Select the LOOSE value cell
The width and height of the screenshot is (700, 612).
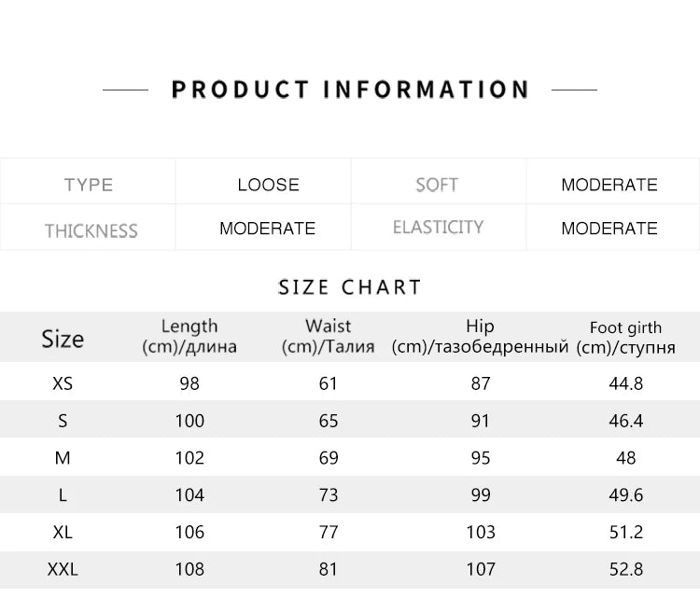268,185
